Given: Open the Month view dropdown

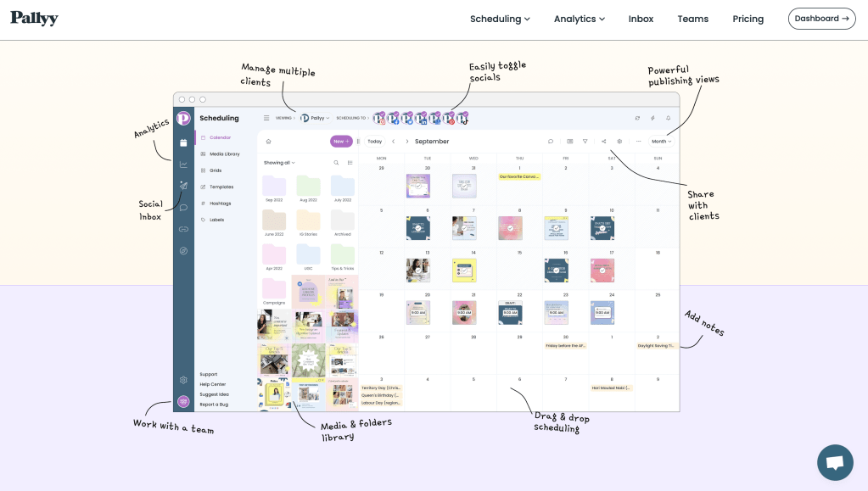Looking at the screenshot, I should pyautogui.click(x=661, y=142).
